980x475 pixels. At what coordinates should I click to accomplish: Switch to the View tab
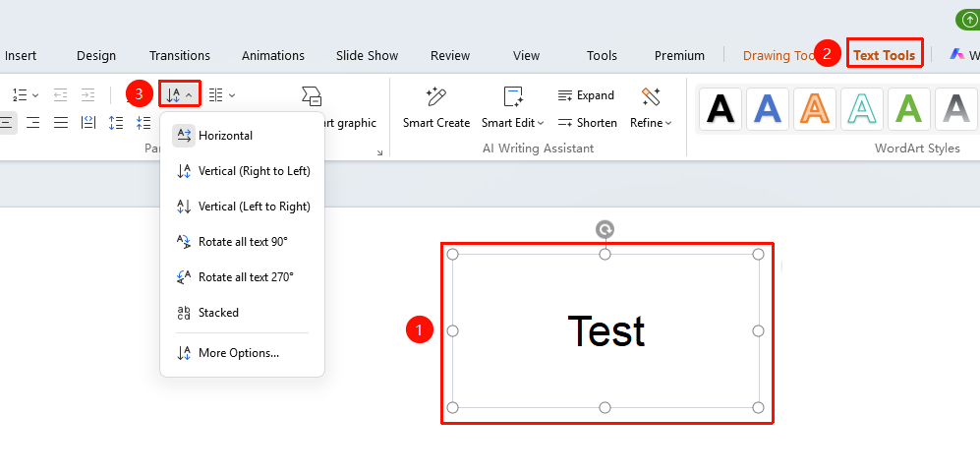point(526,56)
